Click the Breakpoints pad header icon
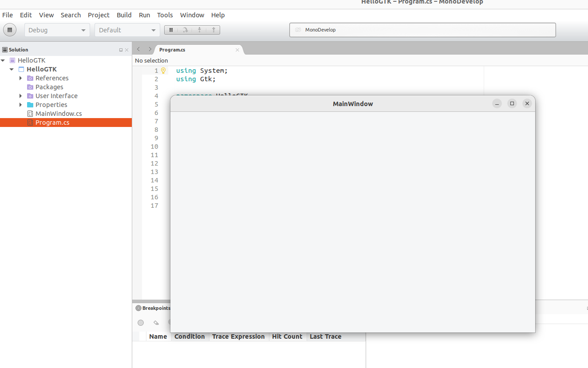Viewport: 588px width, 368px height. (138, 308)
